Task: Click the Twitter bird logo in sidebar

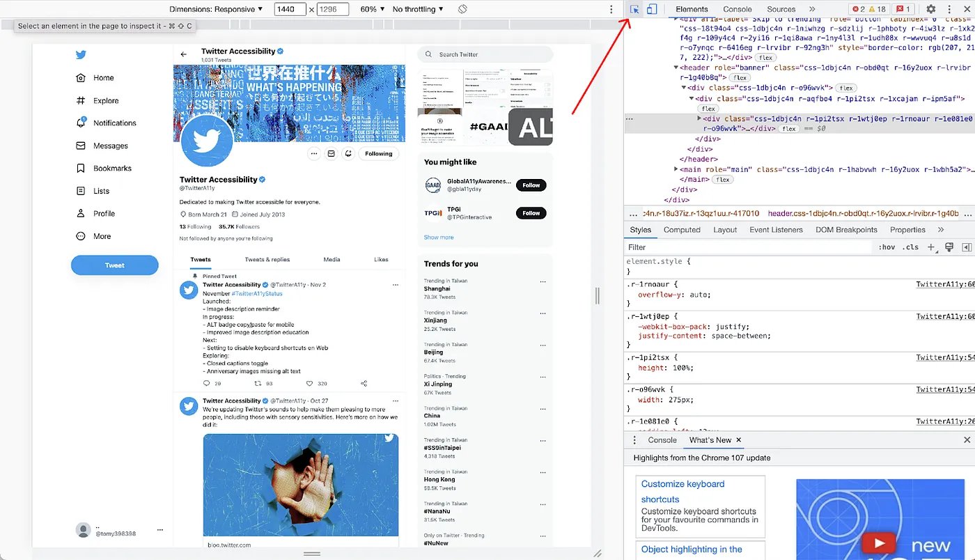Action: point(81,55)
